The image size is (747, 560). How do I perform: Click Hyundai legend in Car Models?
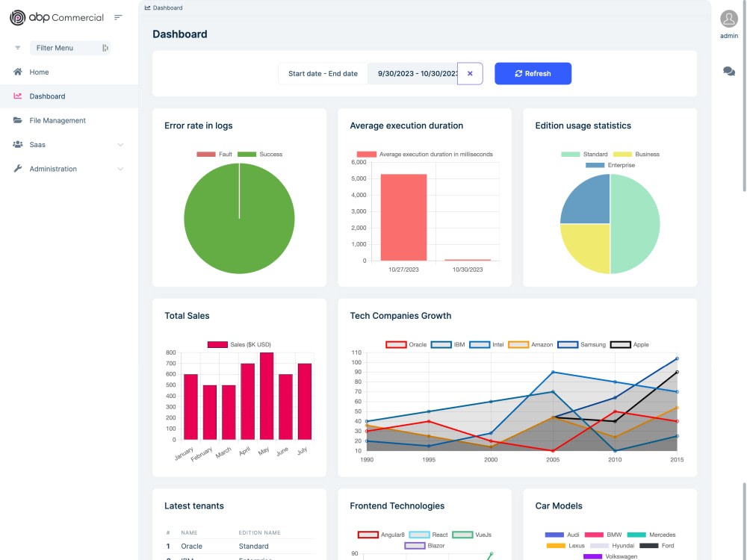(x=613, y=546)
